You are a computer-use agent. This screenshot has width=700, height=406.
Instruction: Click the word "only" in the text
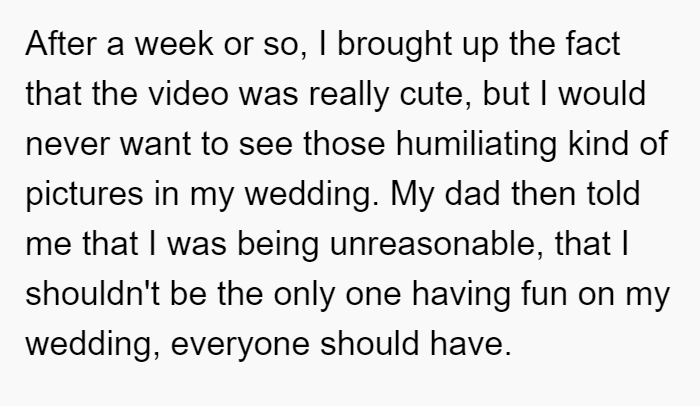coord(304,295)
